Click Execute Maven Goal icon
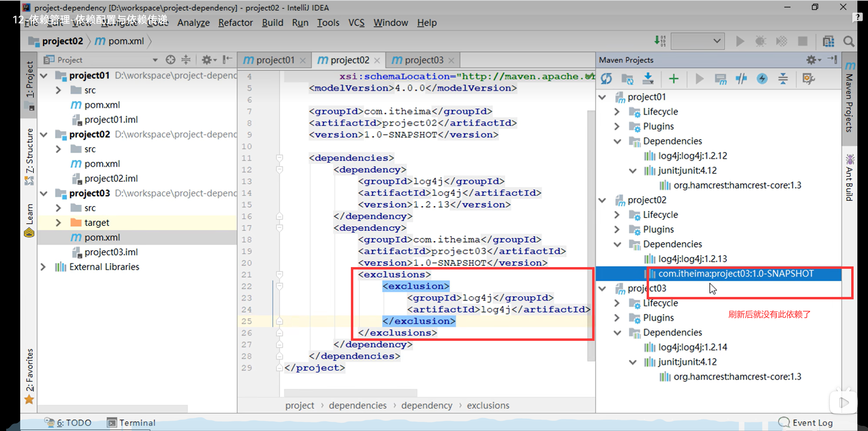This screenshot has height=431, width=868. coord(721,79)
